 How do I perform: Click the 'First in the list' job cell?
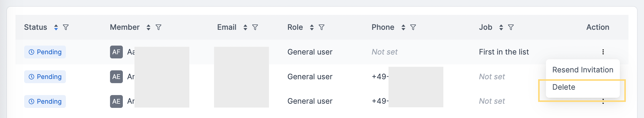click(x=504, y=52)
